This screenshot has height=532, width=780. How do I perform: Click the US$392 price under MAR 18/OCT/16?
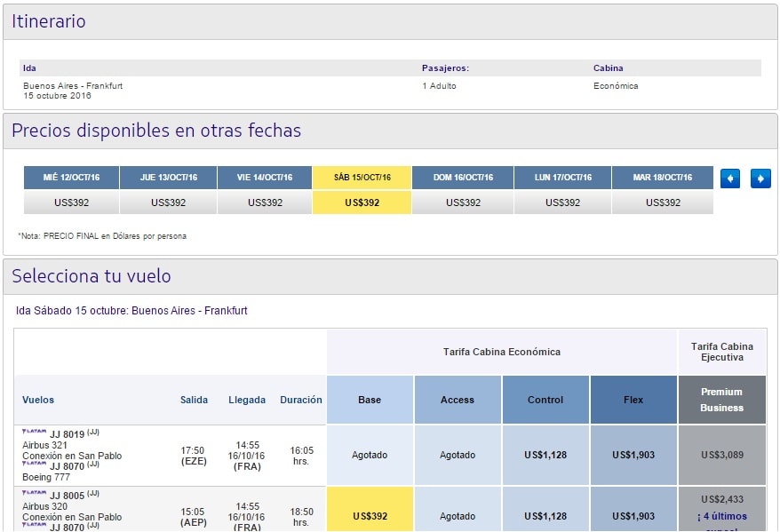click(x=663, y=202)
